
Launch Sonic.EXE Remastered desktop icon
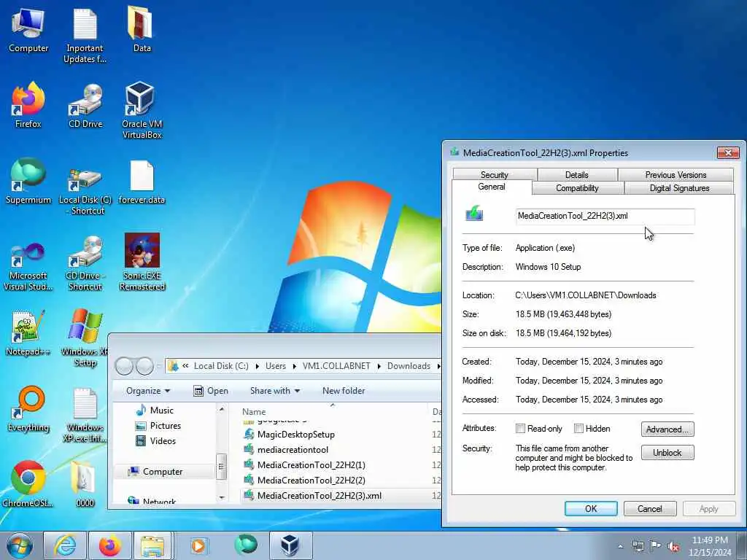click(142, 262)
